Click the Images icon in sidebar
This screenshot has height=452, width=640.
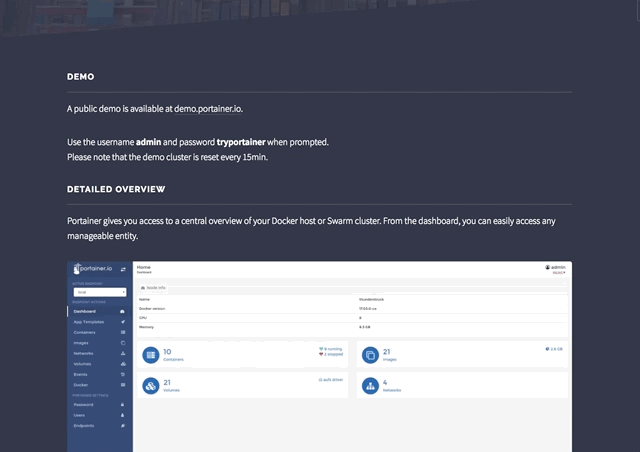coord(122,343)
